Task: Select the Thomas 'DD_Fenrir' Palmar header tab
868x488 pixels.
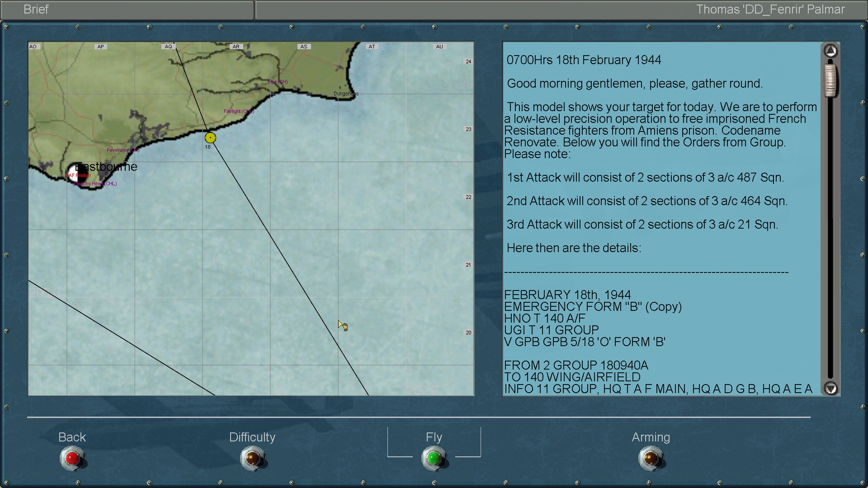Action: click(770, 9)
